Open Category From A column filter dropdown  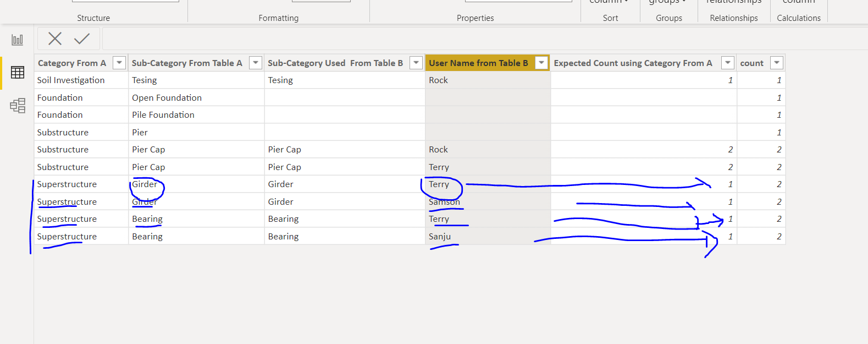119,63
